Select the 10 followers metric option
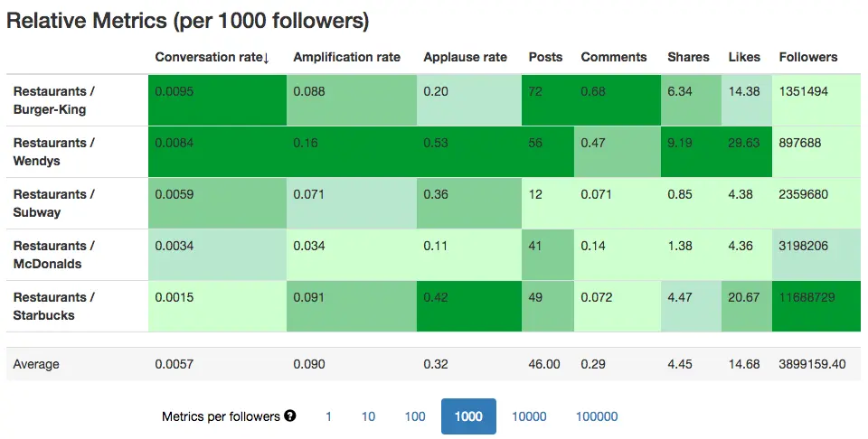This screenshot has width=868, height=439. click(368, 416)
